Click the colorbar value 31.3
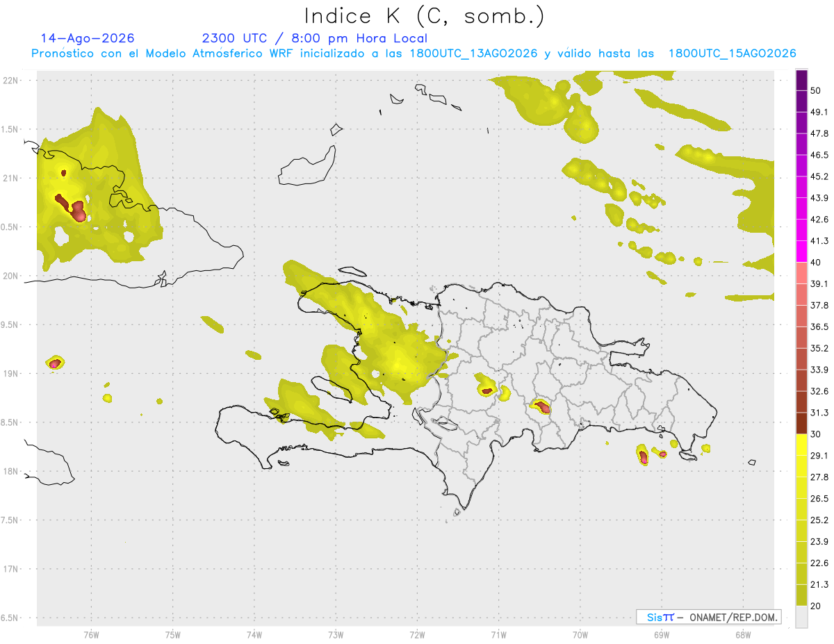This screenshot has width=834, height=644. click(x=819, y=413)
